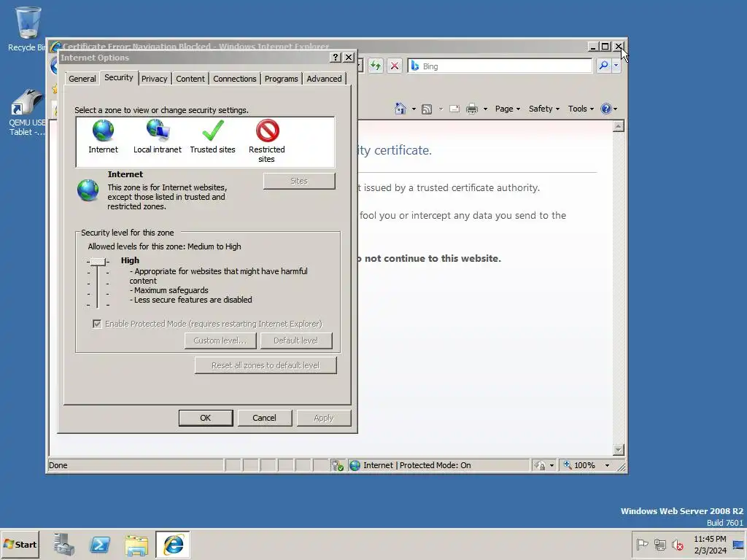This screenshot has height=560, width=747.
Task: Click the Sites button
Action: pos(299,181)
